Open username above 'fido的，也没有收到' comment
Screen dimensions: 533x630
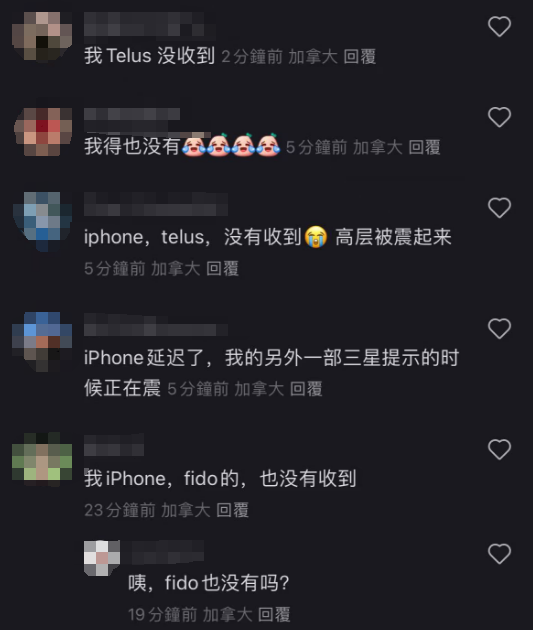point(114,445)
